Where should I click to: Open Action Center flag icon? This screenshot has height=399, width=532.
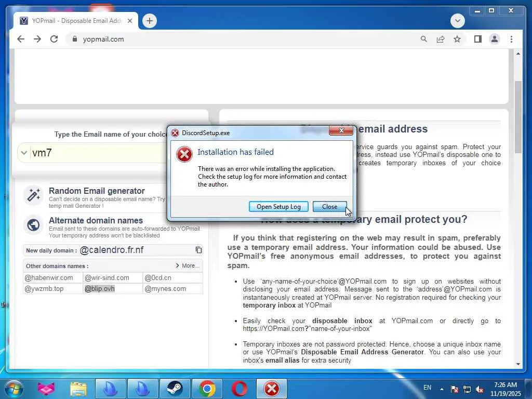pos(454,389)
